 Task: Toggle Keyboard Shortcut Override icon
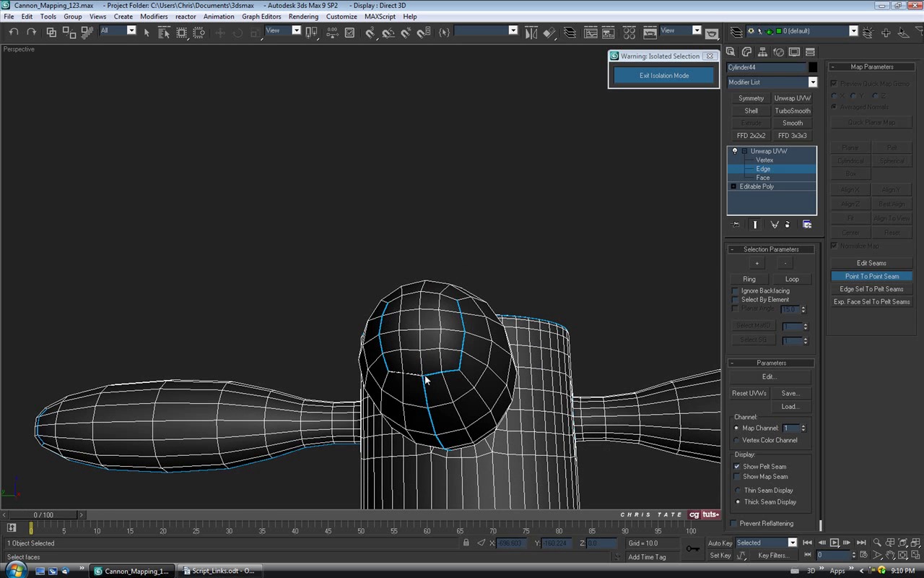(x=349, y=33)
